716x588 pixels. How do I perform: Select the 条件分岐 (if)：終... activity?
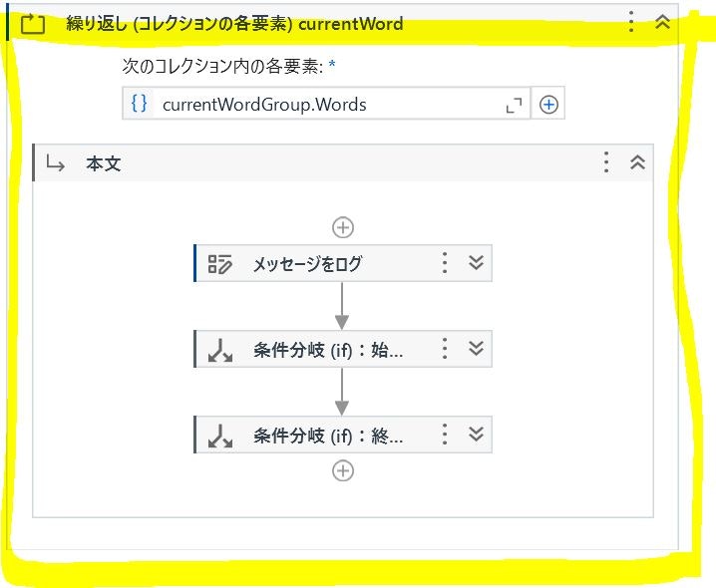click(x=343, y=435)
